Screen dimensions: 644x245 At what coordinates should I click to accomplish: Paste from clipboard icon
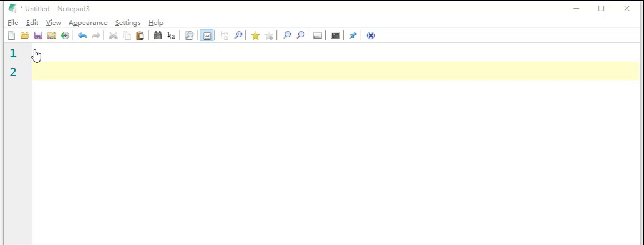click(140, 35)
